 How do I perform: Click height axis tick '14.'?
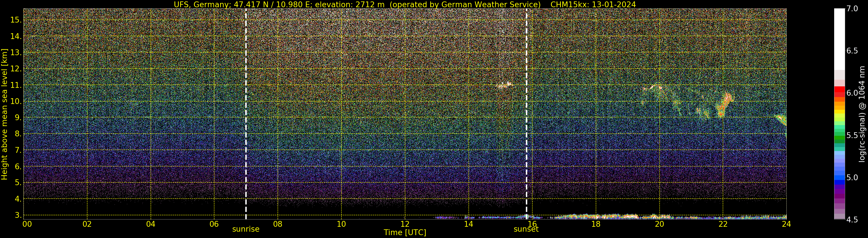click(16, 36)
